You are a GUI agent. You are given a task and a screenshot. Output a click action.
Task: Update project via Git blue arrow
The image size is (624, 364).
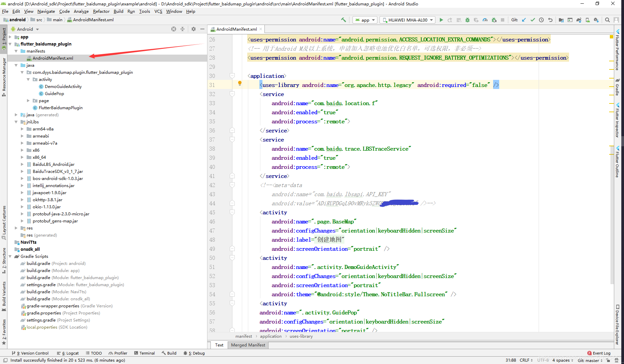[524, 20]
